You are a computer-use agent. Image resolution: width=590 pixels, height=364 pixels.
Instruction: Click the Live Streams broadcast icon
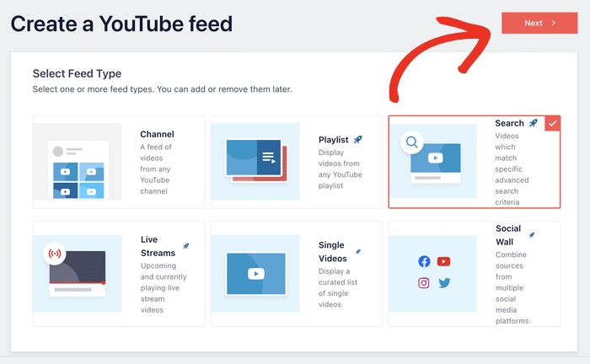(55, 254)
